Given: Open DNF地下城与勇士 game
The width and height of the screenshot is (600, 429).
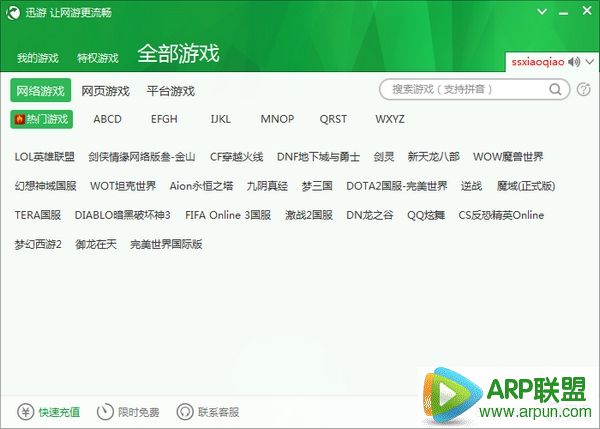Looking at the screenshot, I should click(318, 157).
